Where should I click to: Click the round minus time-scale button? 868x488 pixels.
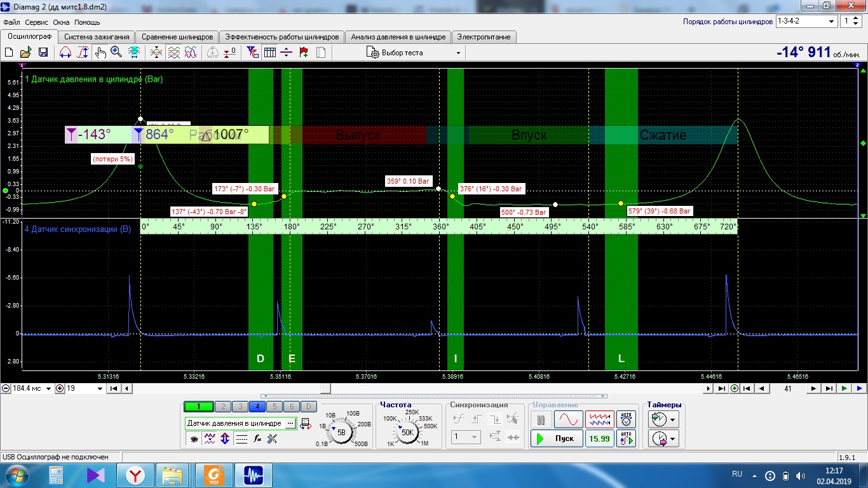(6, 388)
